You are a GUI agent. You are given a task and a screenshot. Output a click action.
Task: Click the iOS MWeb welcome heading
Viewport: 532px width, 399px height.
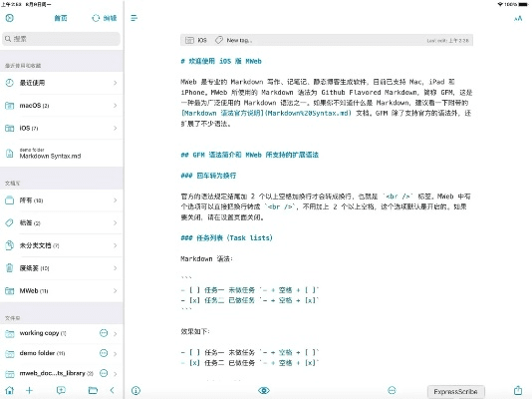[221, 62]
